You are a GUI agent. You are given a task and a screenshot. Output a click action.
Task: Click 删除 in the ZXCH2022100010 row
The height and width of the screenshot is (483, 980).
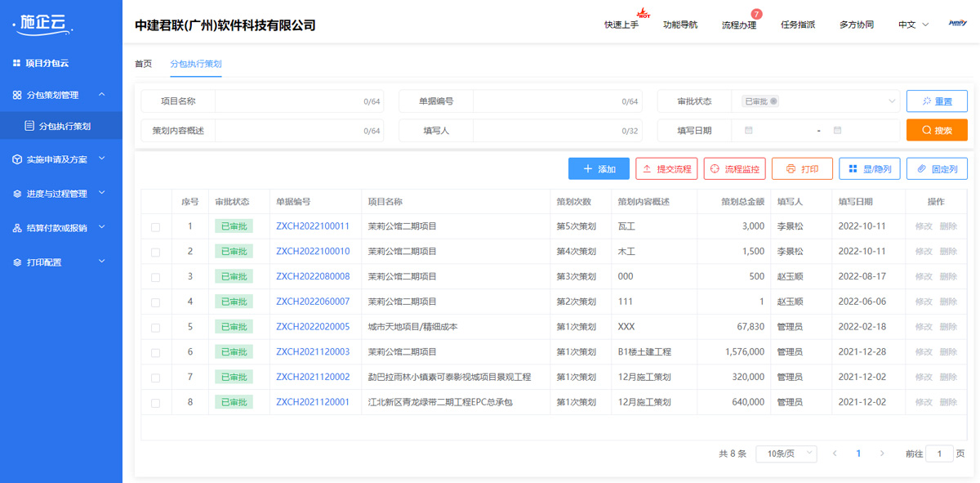(948, 252)
